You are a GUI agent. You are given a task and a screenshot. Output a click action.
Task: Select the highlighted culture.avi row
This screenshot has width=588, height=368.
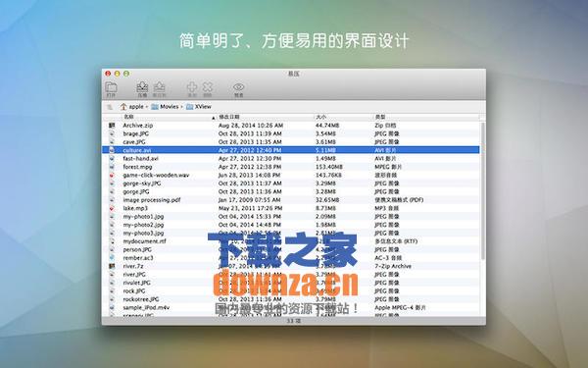tap(291, 150)
